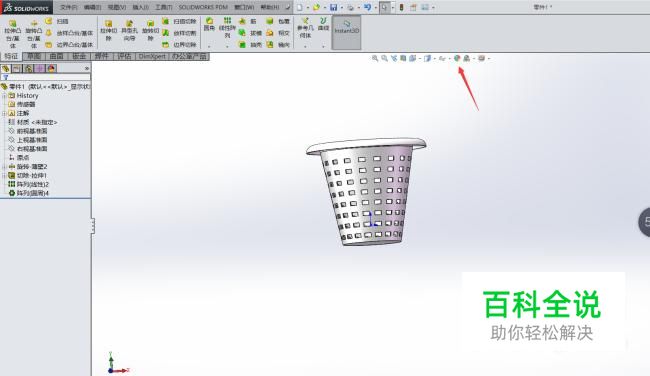Click the Boundary Boss/Base (边界凸台/基体) tool
The height and width of the screenshot is (376, 650).
(x=69, y=44)
